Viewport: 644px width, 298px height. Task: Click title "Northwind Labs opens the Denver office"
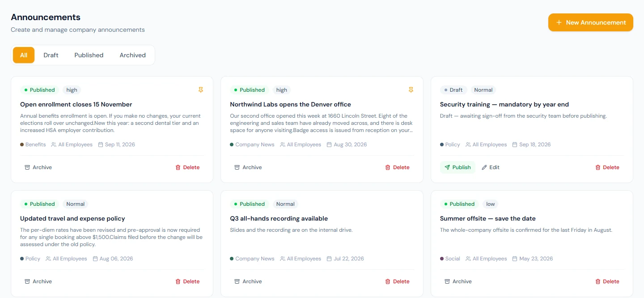[x=290, y=104]
